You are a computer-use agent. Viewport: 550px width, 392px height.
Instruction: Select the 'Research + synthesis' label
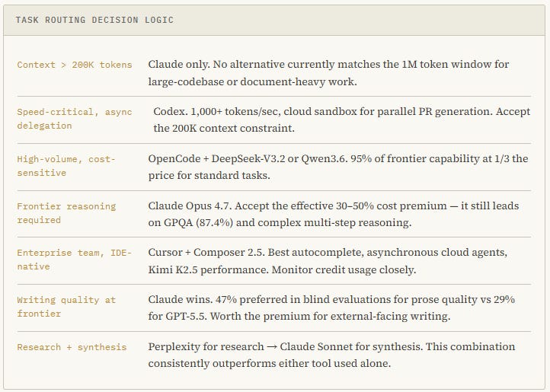pos(72,347)
